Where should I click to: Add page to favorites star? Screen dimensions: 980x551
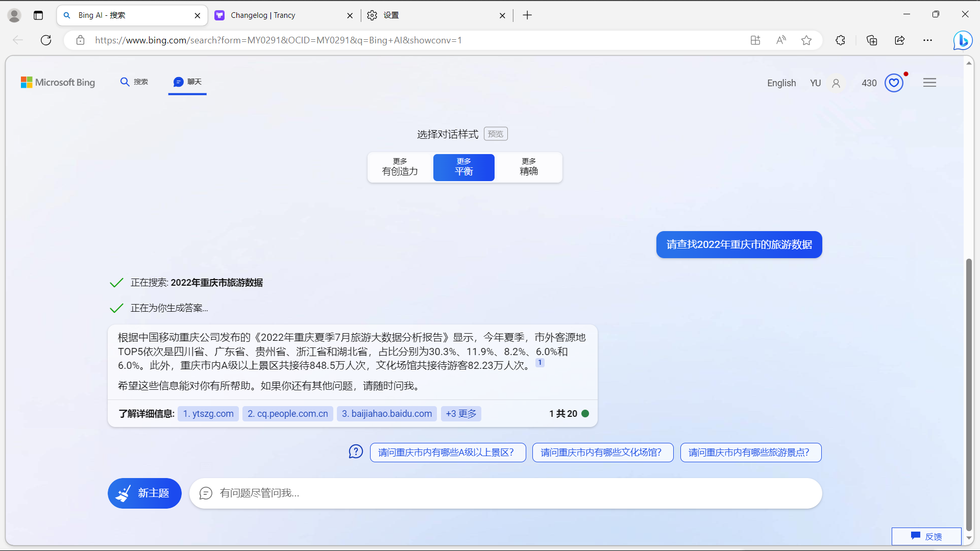(806, 40)
